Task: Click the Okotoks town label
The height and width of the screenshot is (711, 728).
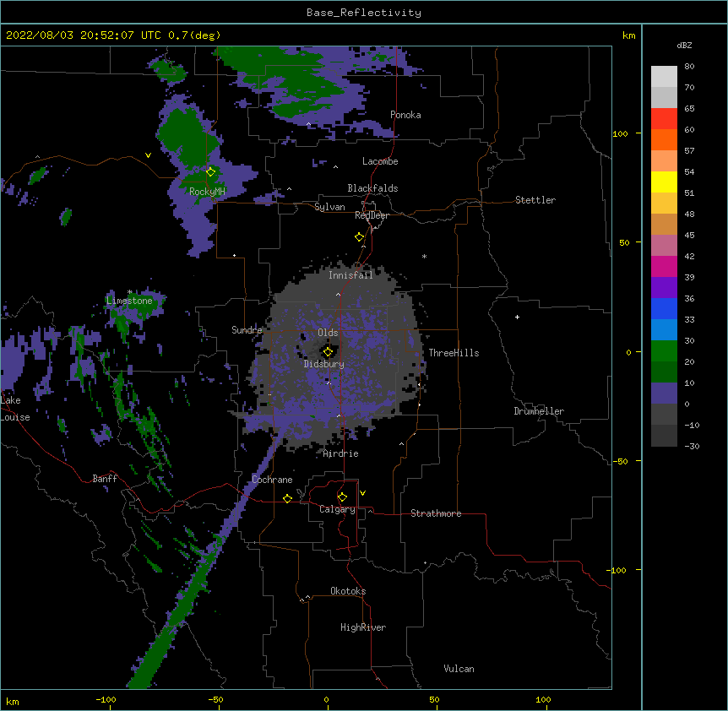Action: (348, 591)
